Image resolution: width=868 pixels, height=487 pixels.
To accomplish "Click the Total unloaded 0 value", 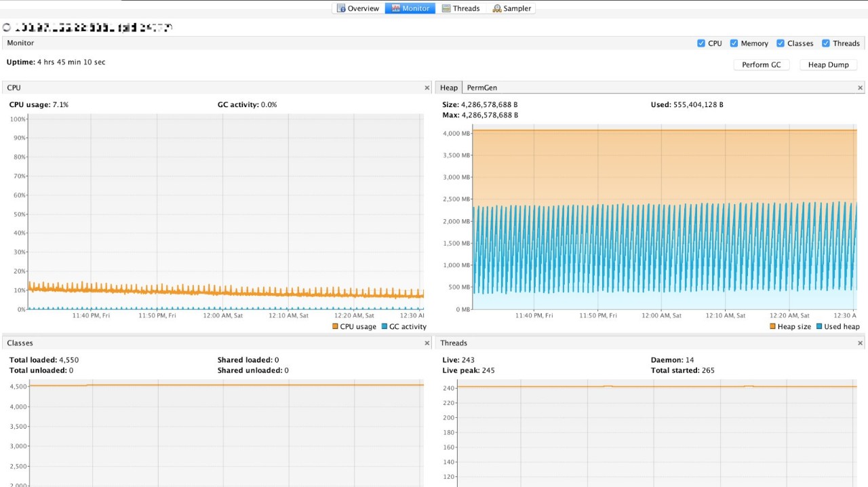I will click(71, 370).
